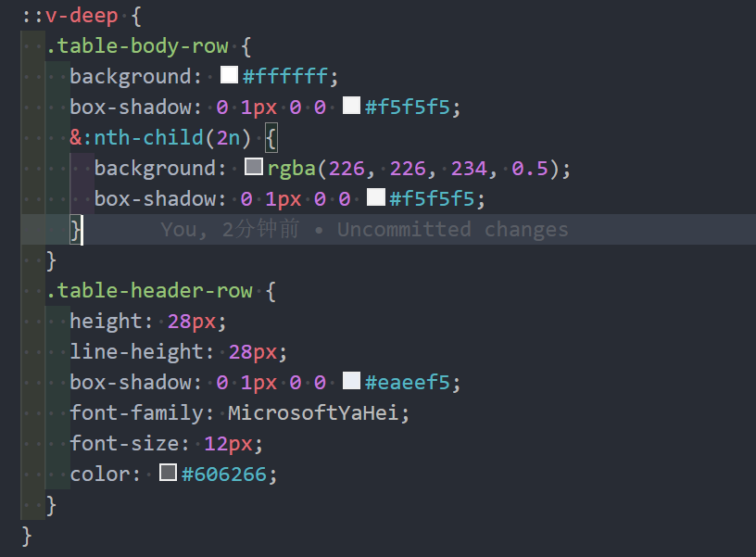The image size is (756, 557).
Task: Click the #ffffff color swatch
Action: (x=227, y=75)
